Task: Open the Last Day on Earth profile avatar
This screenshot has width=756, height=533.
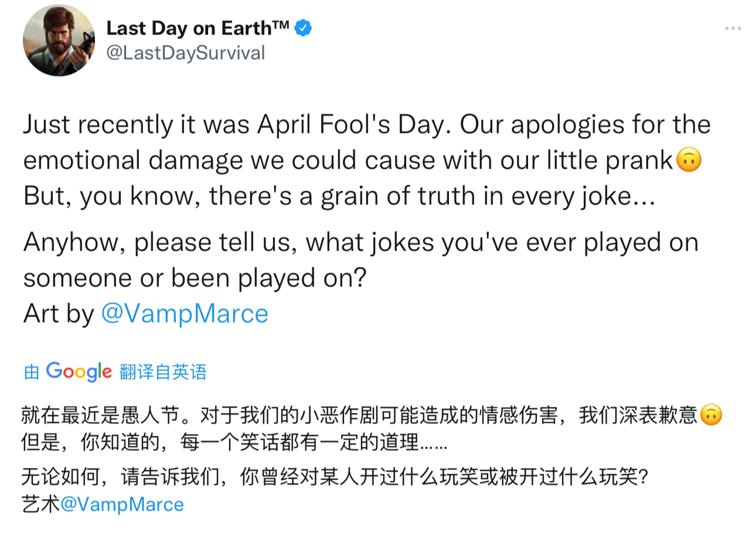Action: point(59,40)
